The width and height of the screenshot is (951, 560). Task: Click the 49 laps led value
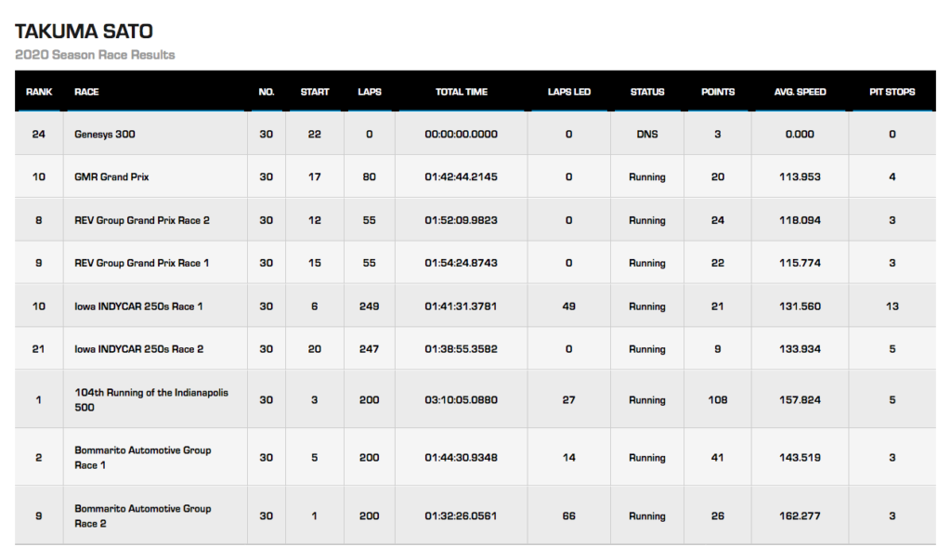click(x=569, y=306)
